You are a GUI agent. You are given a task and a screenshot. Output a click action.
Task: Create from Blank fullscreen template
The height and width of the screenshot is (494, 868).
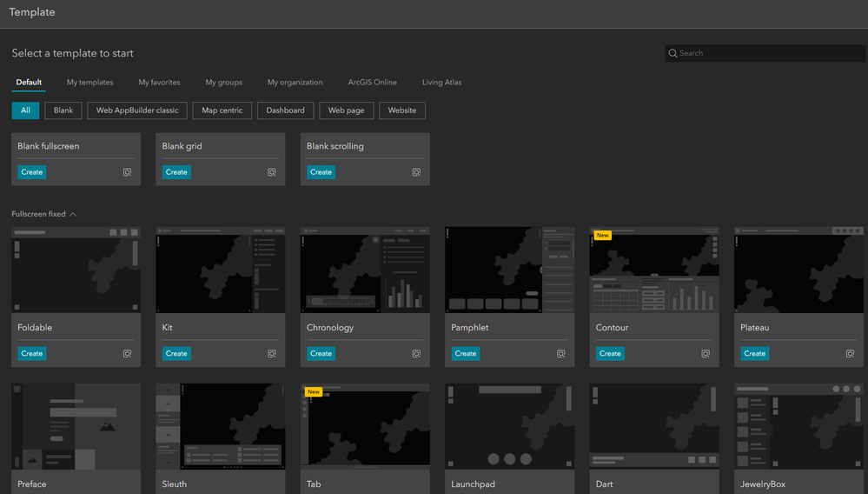31,172
